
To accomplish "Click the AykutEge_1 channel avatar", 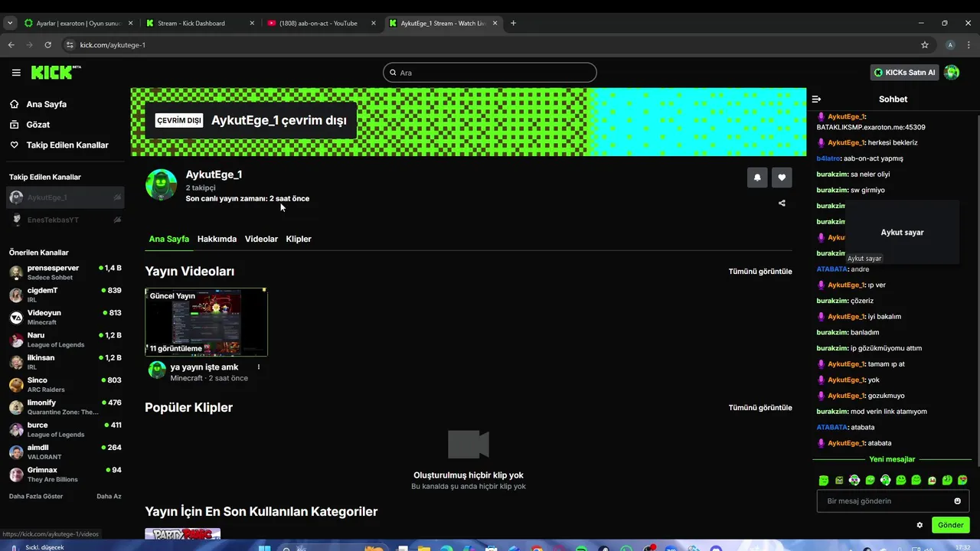I will (x=161, y=185).
